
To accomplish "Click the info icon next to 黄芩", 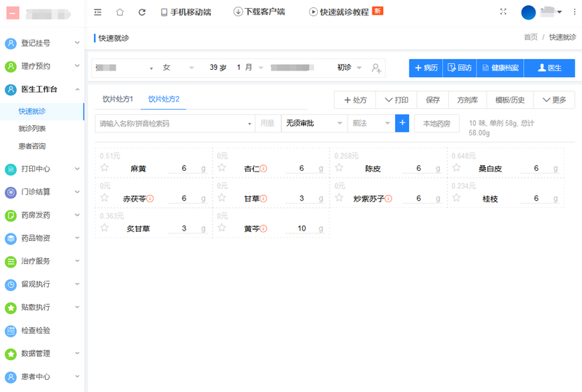I will [x=263, y=228].
